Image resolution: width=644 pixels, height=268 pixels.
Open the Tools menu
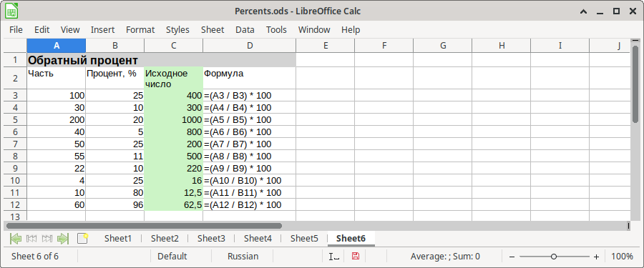[276, 29]
